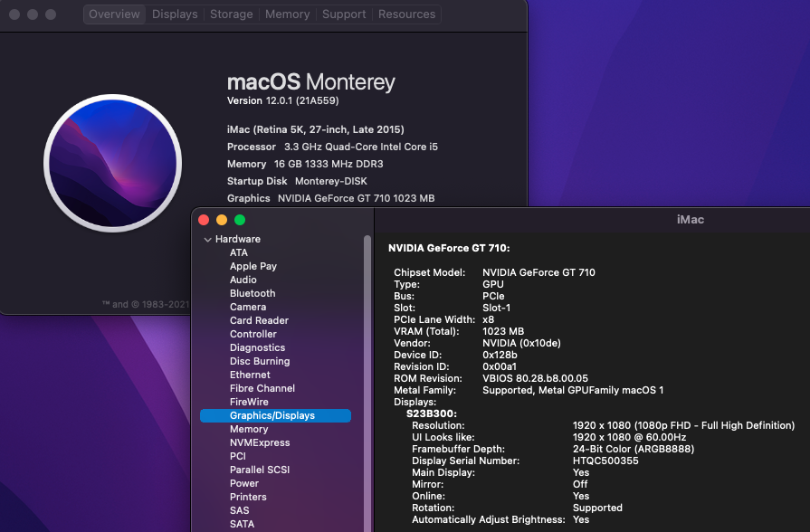The width and height of the screenshot is (810, 532).
Task: Select Audio in the sidebar
Action: point(243,280)
